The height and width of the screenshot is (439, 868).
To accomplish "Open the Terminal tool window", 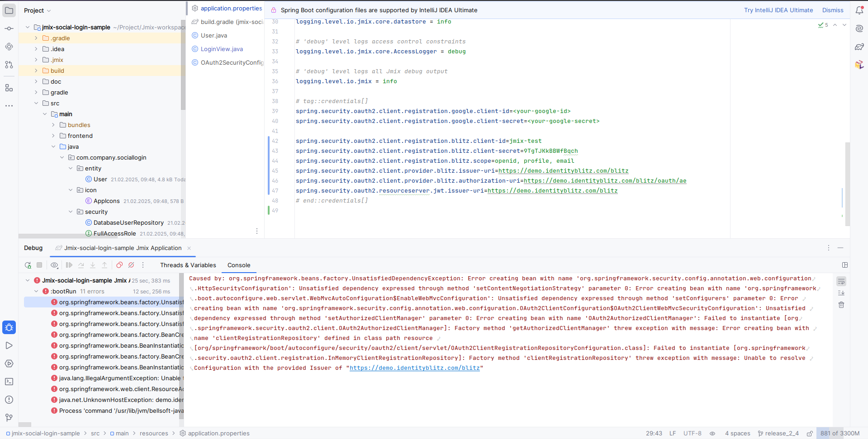I will coord(9,382).
